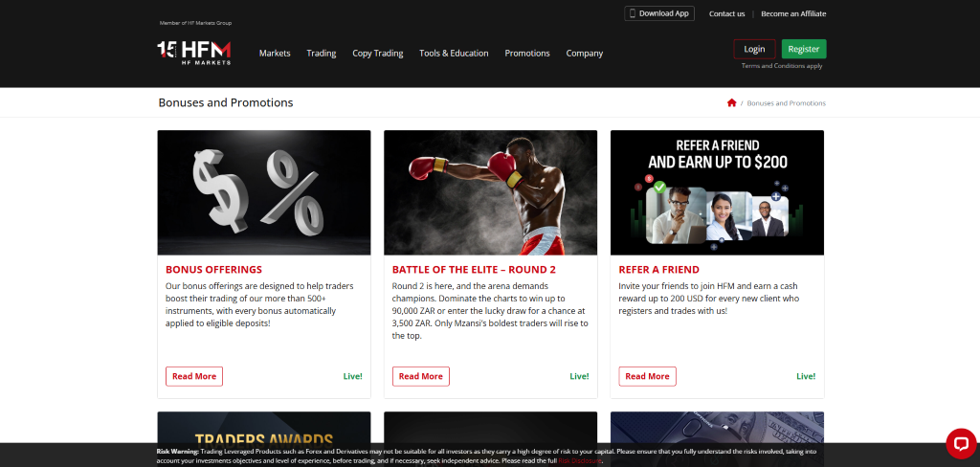Click the Bonus Offerings dollar-percent image

click(x=264, y=192)
